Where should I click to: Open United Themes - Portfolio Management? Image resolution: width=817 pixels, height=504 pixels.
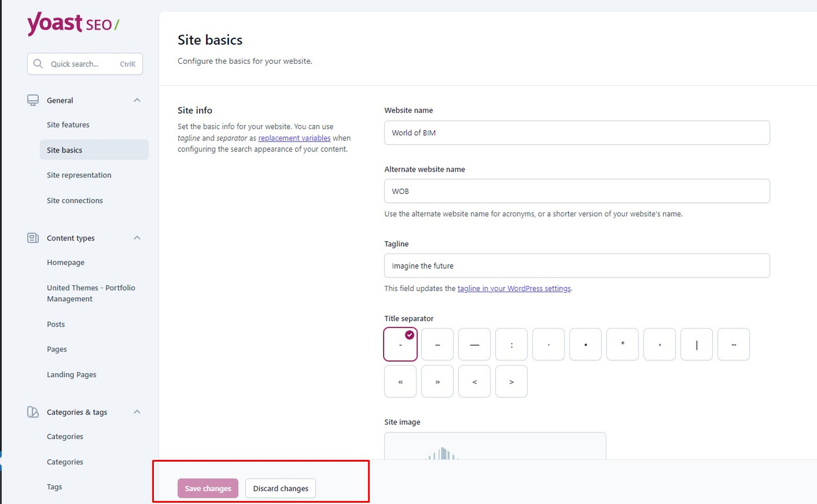tap(91, 293)
